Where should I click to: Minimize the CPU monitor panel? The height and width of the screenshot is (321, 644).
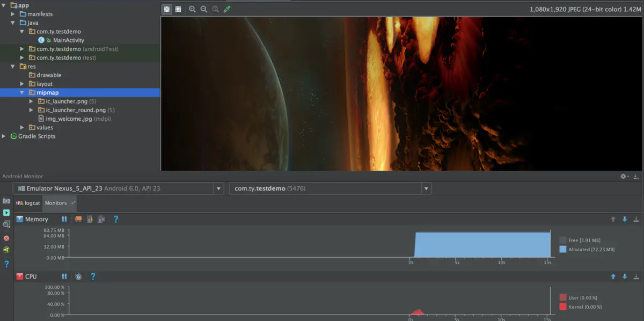[x=636, y=276]
